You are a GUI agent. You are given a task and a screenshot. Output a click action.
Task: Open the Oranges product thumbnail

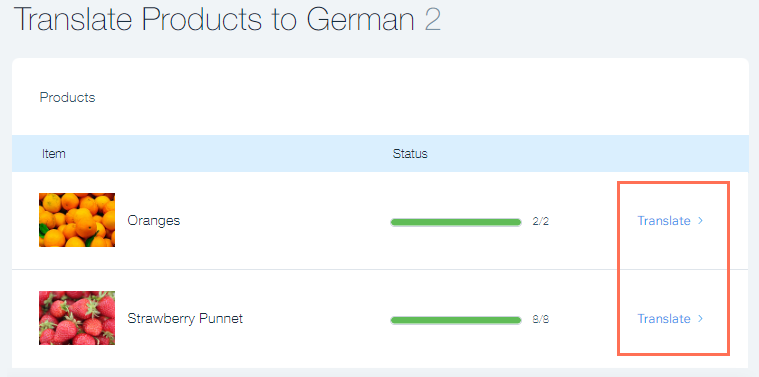(x=77, y=220)
